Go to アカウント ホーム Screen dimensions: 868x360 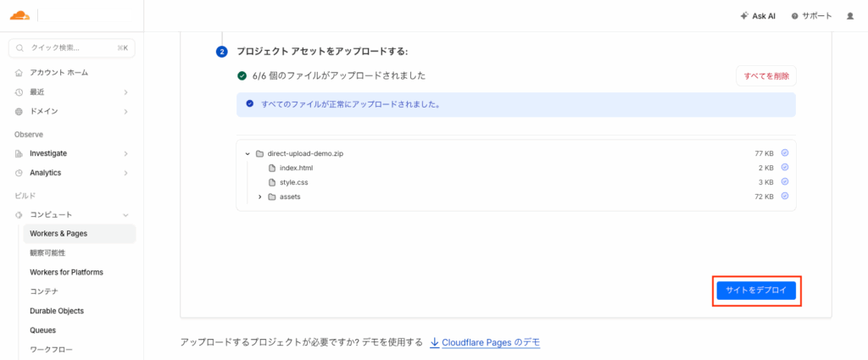point(58,73)
